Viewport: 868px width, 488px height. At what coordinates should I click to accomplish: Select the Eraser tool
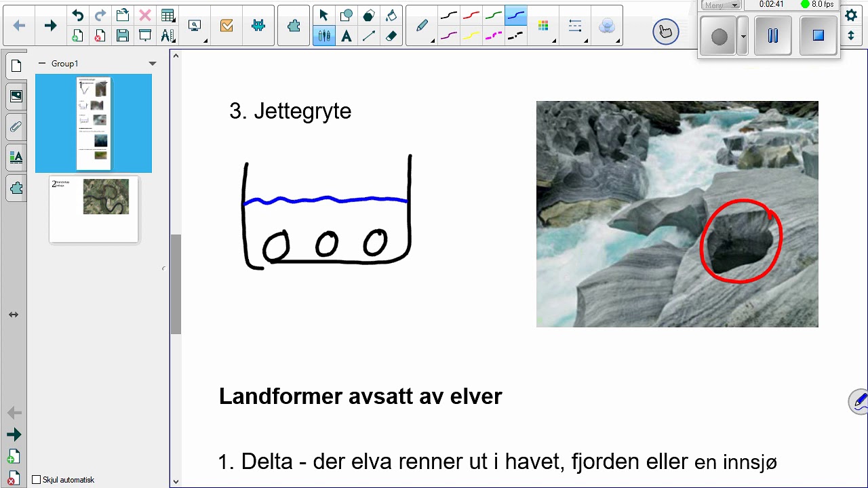click(x=391, y=36)
